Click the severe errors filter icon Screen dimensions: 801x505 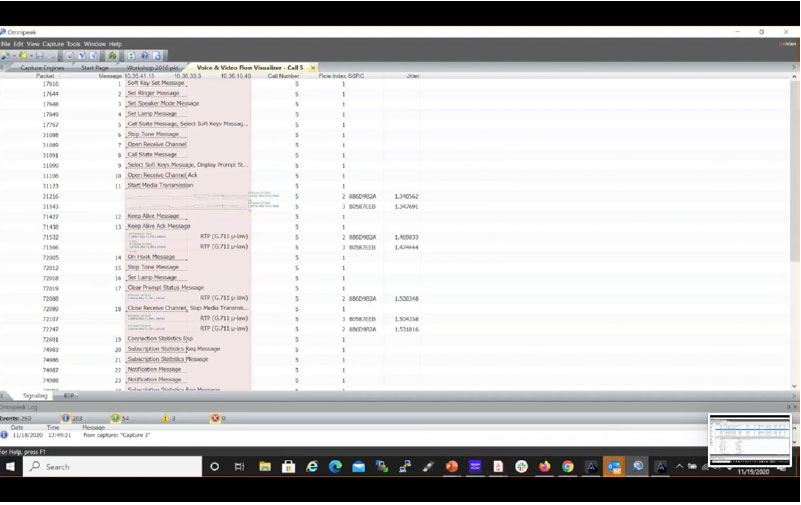point(214,418)
